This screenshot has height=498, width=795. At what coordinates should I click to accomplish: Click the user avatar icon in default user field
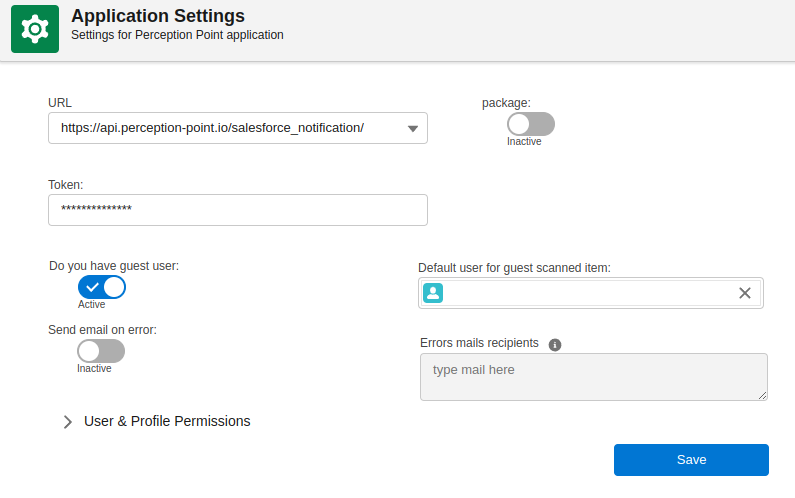point(433,293)
